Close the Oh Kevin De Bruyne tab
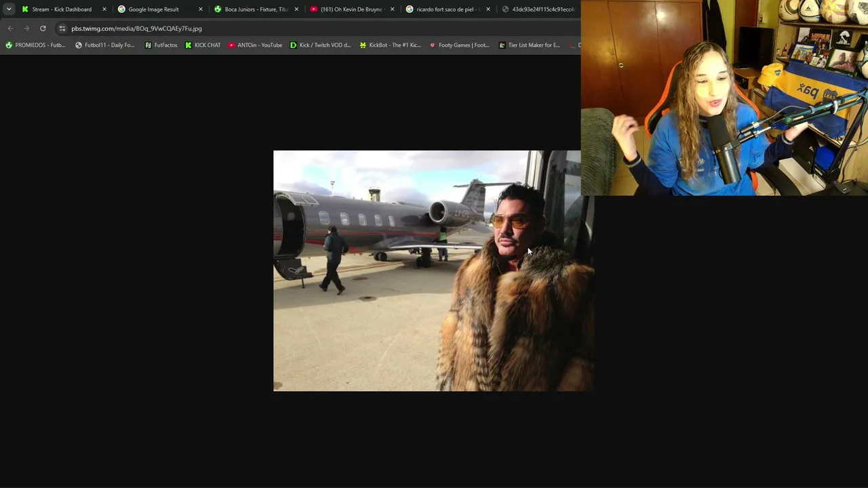 392,9
